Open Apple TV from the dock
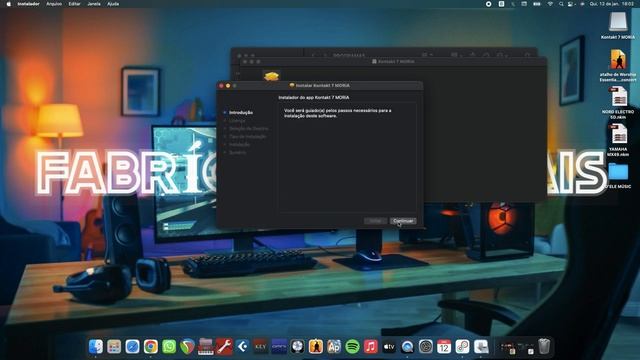Viewport: 640px width, 360px height. [389, 347]
